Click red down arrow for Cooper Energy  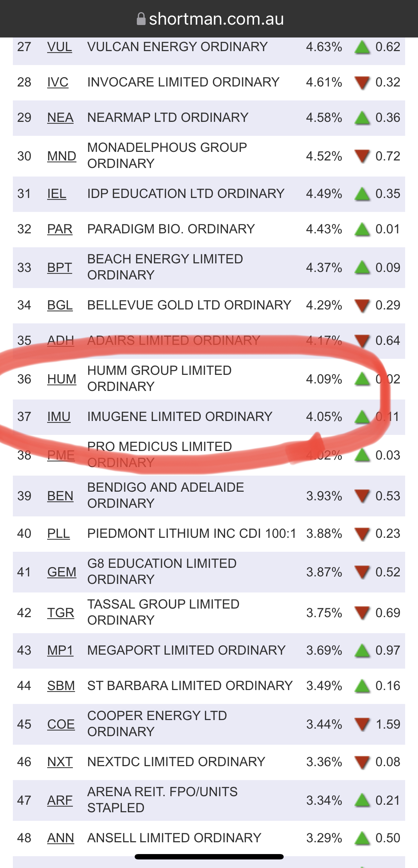362,725
